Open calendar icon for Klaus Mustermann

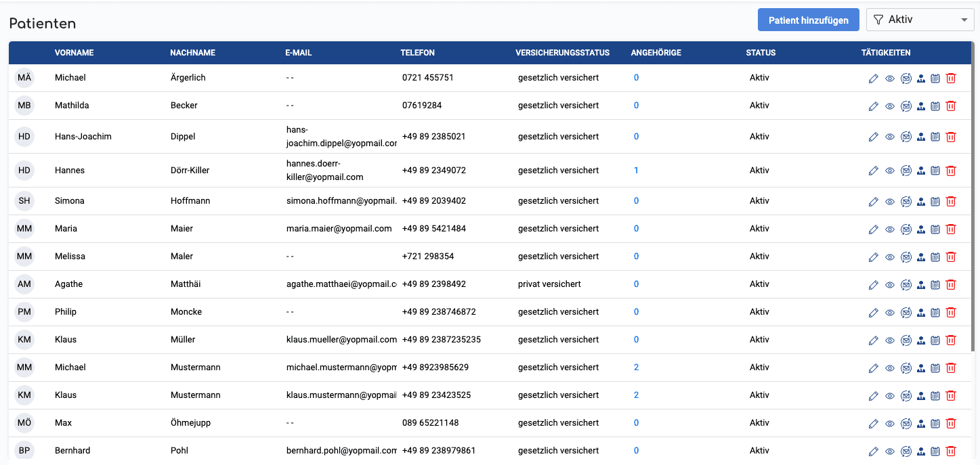tap(935, 396)
